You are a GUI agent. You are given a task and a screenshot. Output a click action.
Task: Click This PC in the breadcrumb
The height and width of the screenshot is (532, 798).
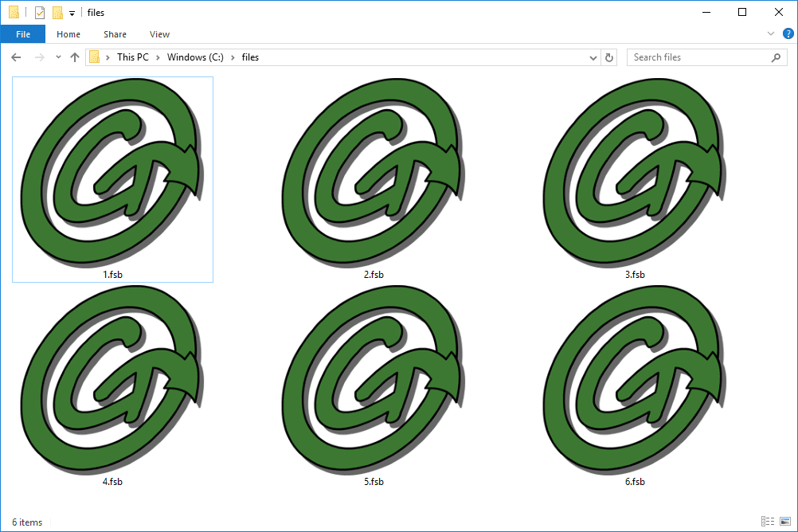click(133, 57)
